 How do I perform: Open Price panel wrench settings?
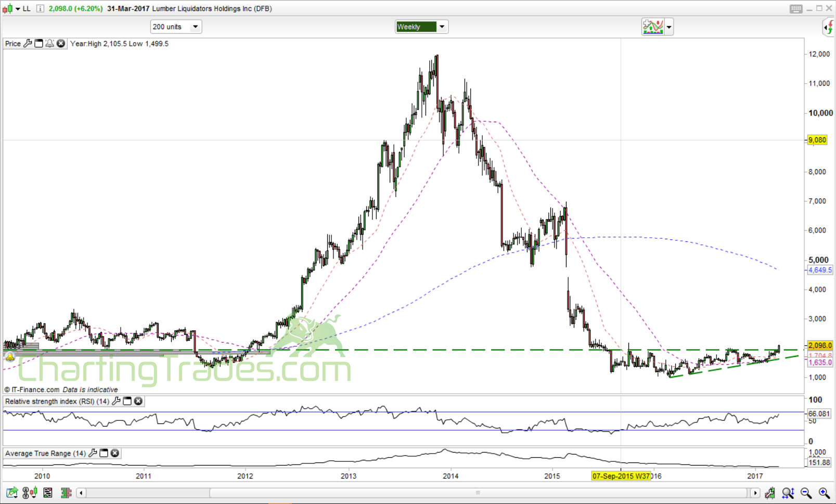pos(28,44)
